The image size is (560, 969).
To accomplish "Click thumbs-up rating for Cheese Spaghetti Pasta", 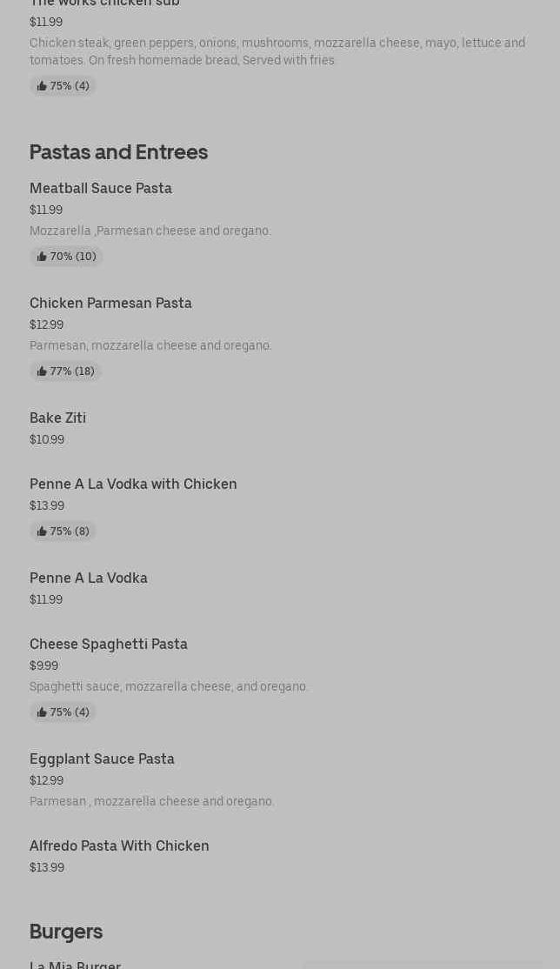I will coord(63,712).
